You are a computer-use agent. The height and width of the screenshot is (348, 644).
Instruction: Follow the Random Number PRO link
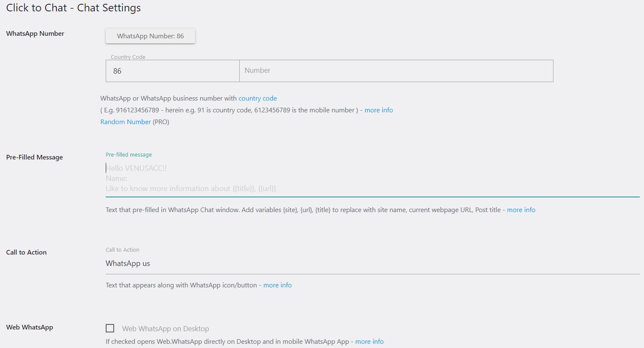(x=126, y=122)
